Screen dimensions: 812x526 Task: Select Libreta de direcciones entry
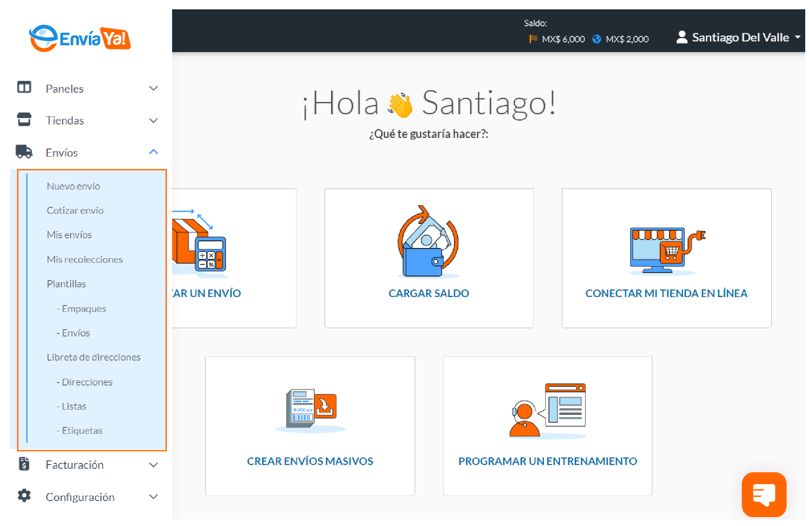(93, 357)
